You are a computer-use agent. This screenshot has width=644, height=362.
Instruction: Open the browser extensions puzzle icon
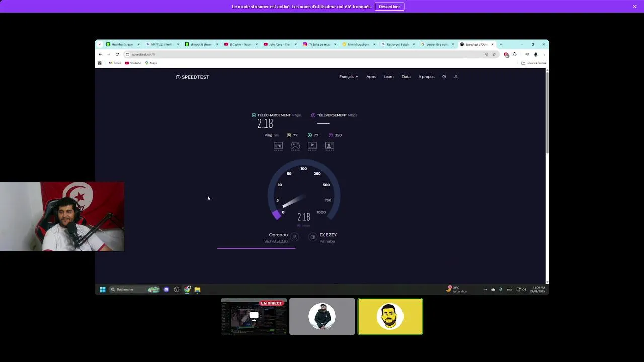514,54
